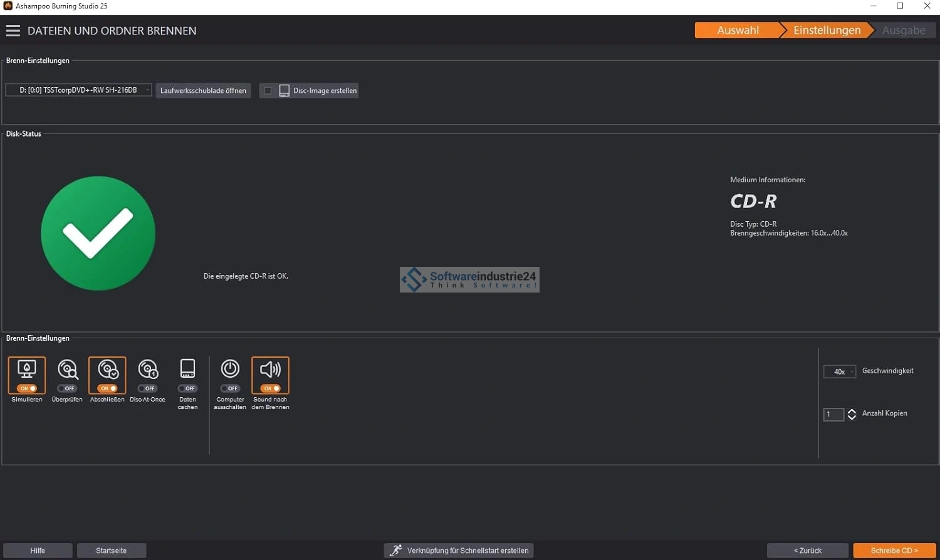Click the Daten cachen drive icon
The width and height of the screenshot is (940, 560).
187,368
